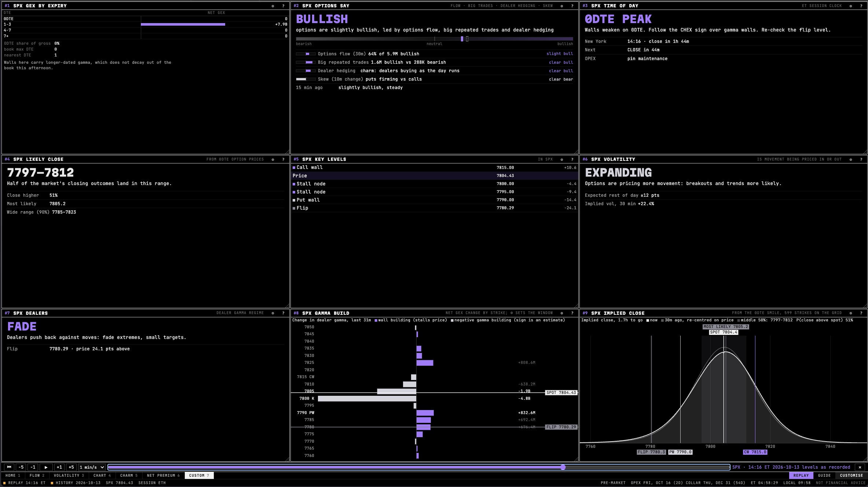Image resolution: width=868 pixels, height=487 pixels.
Task: Set window via SPX Gamma Build gear
Action: pos(562,313)
